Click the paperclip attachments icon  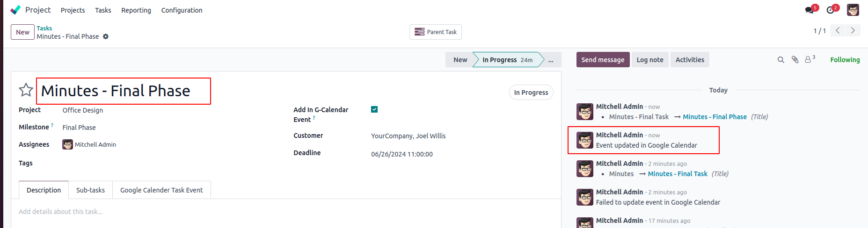[795, 60]
